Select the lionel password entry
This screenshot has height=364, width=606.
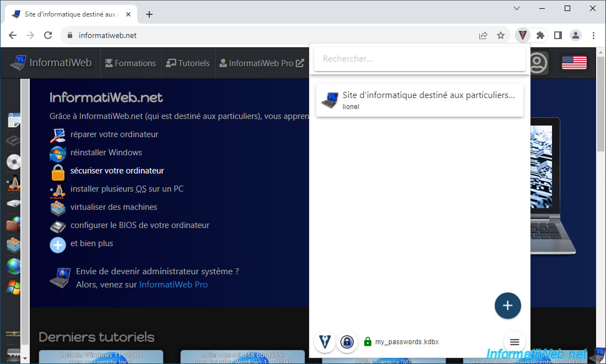pos(419,100)
